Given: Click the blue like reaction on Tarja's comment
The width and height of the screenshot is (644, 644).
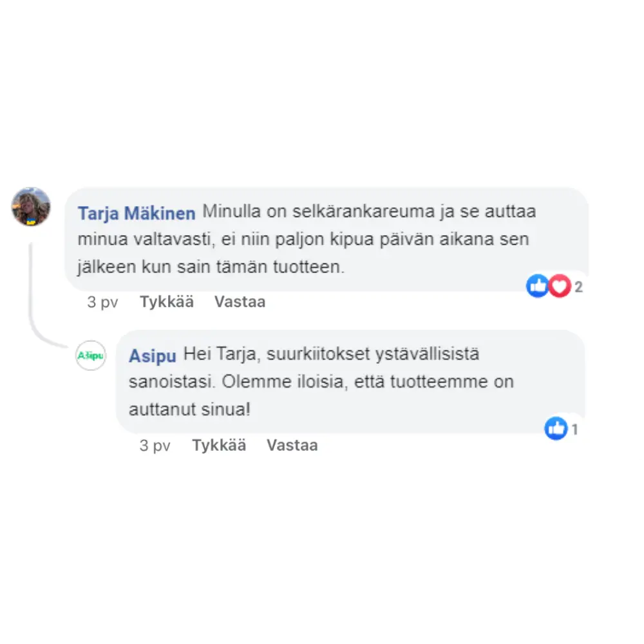Looking at the screenshot, I should coord(538,286).
